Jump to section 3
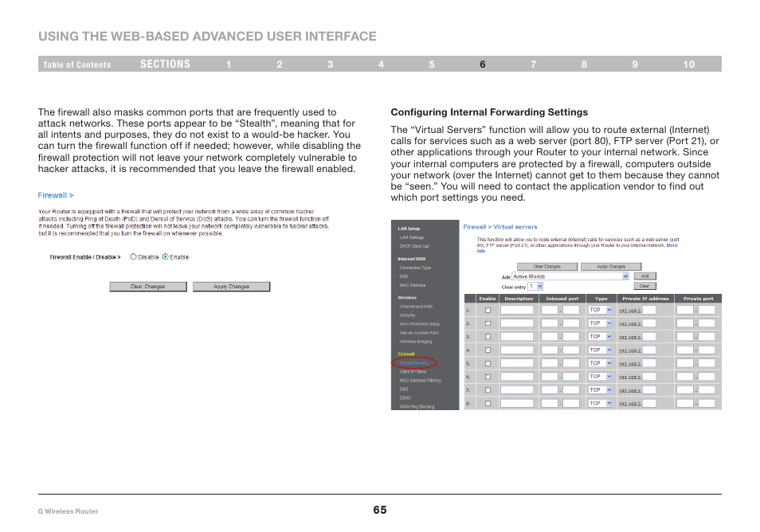This screenshot has width=760, height=532. pos(331,65)
